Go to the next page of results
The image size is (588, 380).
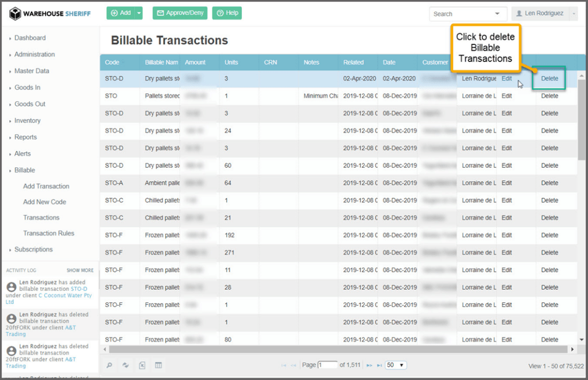pyautogui.click(x=369, y=365)
